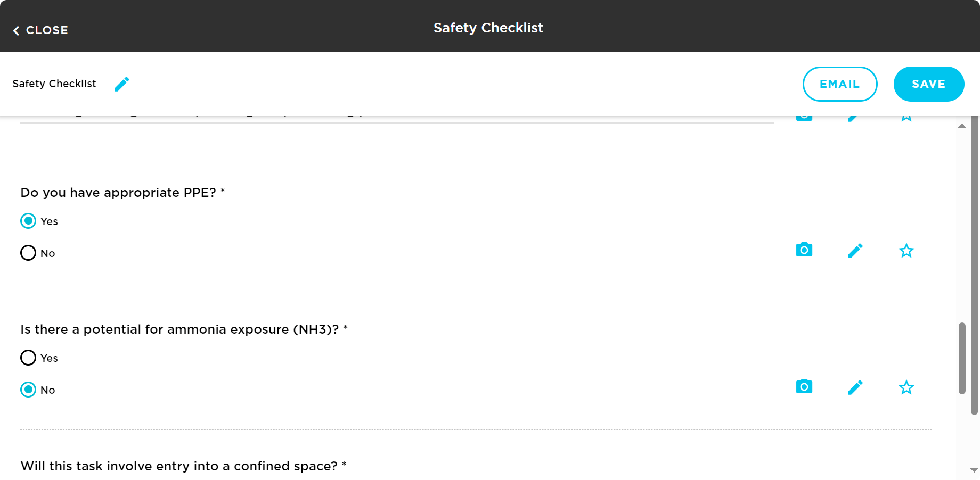Click the camera icon beside the PPE question
The width and height of the screenshot is (980, 480).
coord(804,250)
